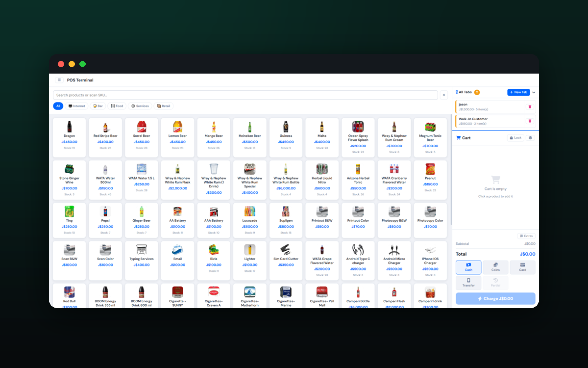Choose Cash payment method
This screenshot has width=588, height=368.
468,267
